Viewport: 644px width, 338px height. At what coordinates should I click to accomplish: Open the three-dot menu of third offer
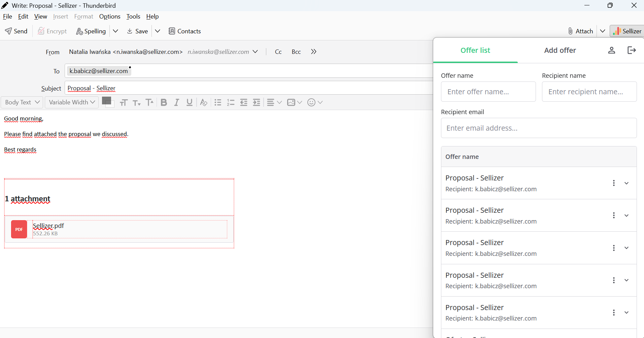[614, 248]
